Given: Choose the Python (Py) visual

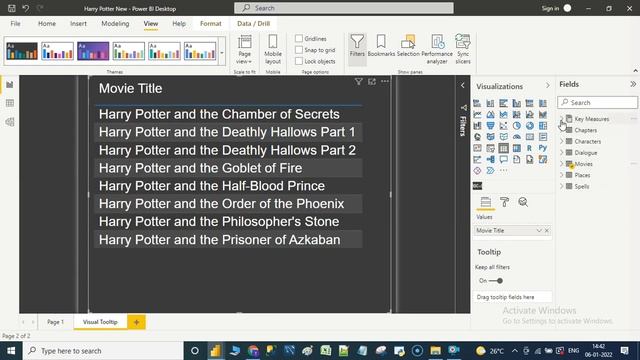Looking at the screenshot, I should click(542, 148).
